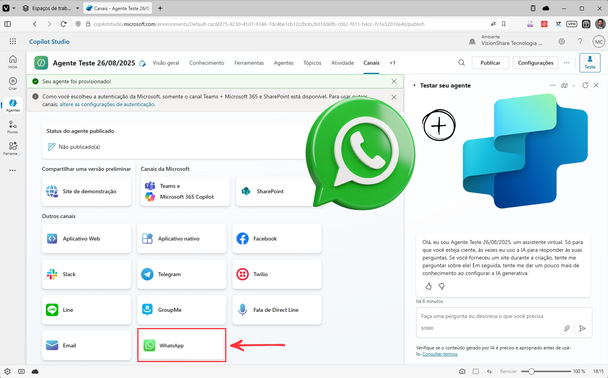This screenshot has width=608, height=378.
Task: Open test panel more options ellipsis
Action: [553, 85]
